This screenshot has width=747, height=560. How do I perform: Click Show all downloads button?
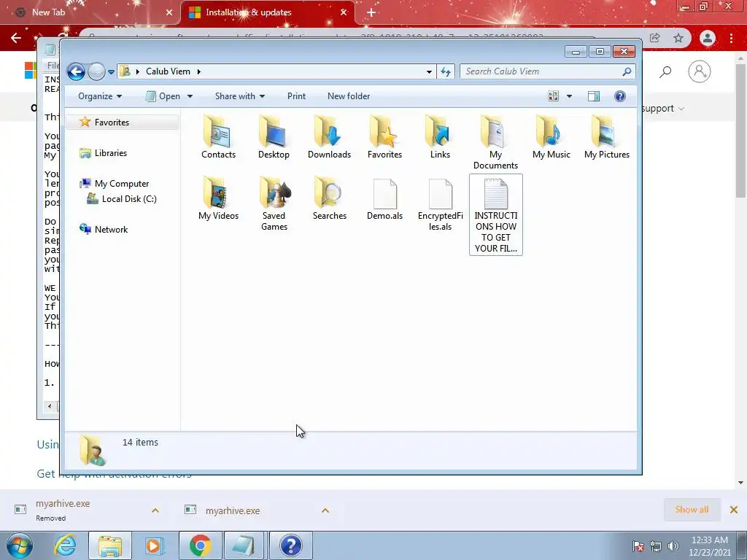tap(692, 510)
